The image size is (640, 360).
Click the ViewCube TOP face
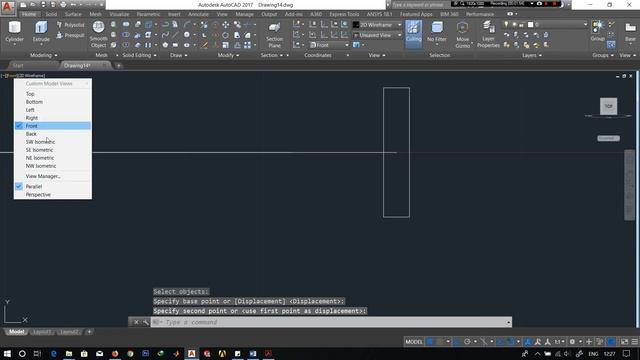click(x=608, y=106)
